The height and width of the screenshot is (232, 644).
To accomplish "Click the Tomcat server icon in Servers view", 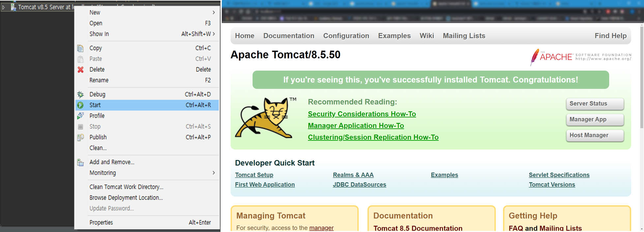I will [x=14, y=7].
